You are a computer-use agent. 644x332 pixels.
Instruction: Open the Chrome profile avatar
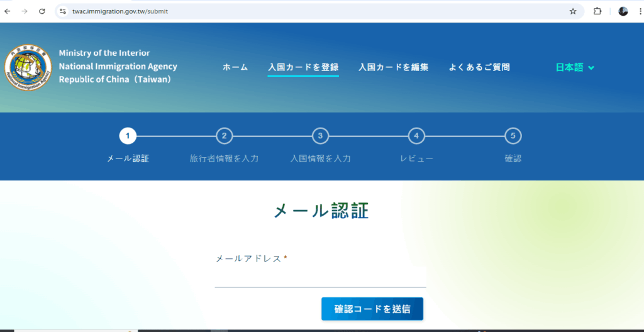pos(623,11)
